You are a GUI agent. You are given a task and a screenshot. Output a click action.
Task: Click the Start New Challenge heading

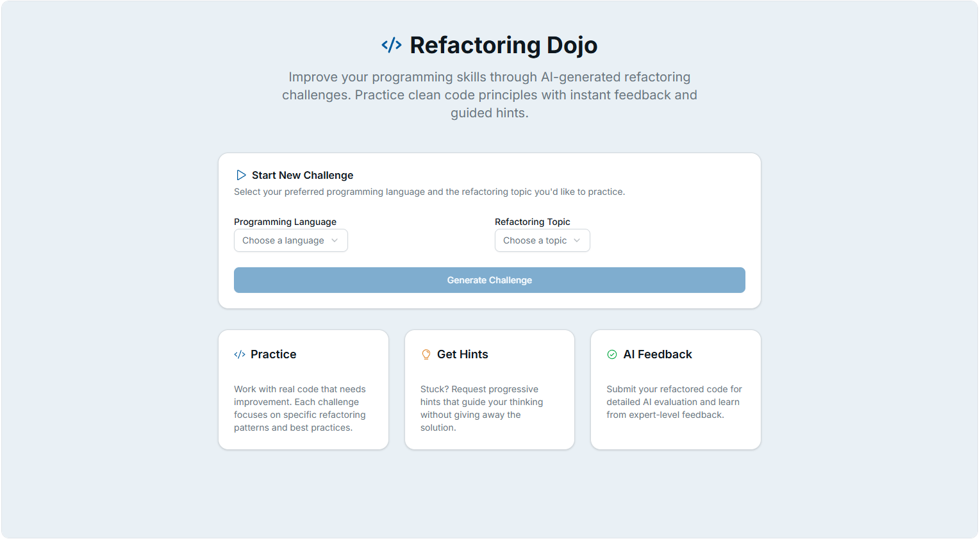pyautogui.click(x=303, y=175)
